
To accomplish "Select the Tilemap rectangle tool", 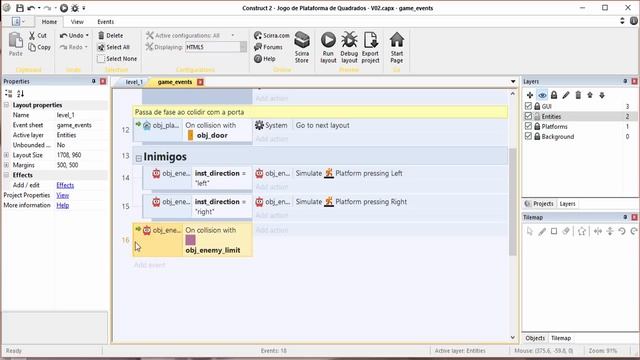I will coord(554,231).
